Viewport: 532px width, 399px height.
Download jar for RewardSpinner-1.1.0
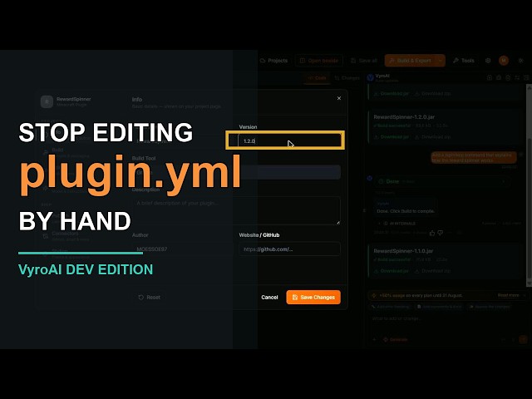click(392, 271)
